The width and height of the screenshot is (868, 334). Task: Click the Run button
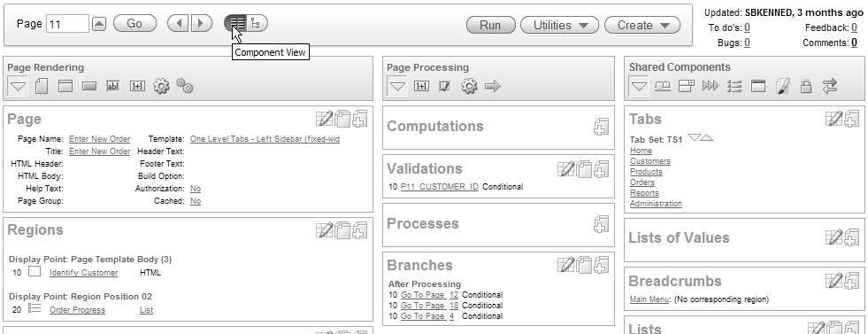490,25
